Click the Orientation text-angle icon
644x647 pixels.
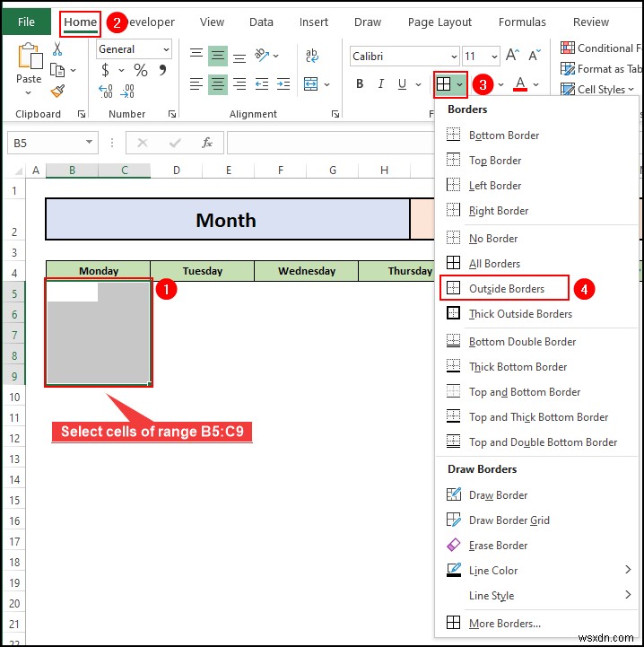click(x=262, y=55)
